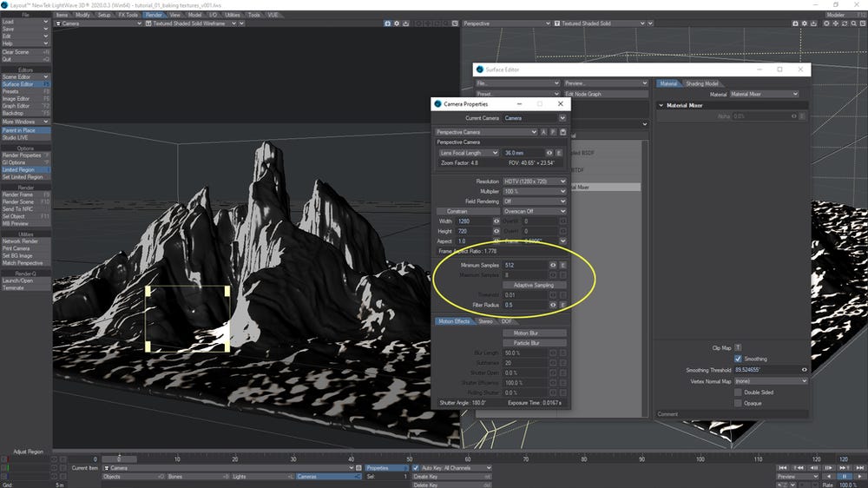Click Motion Blur button

click(535, 333)
